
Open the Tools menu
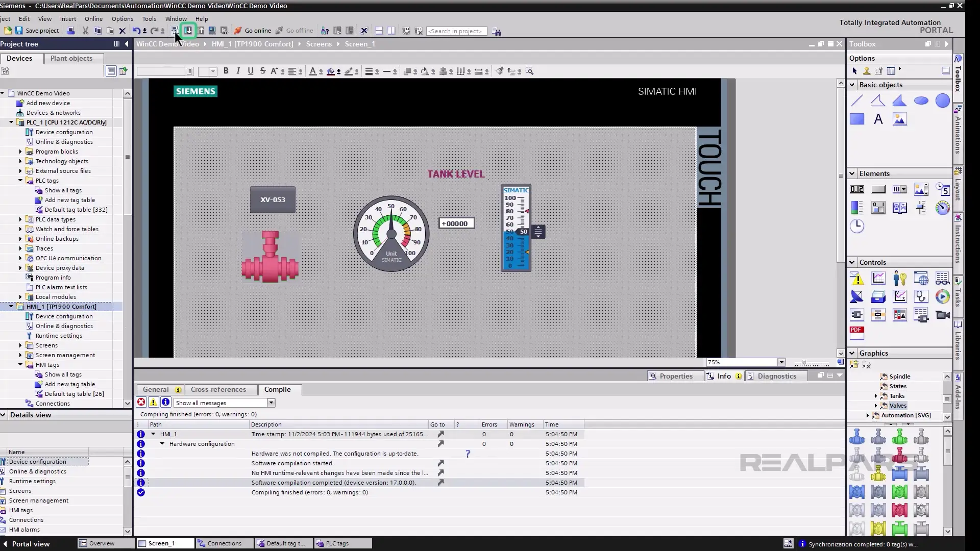[149, 19]
